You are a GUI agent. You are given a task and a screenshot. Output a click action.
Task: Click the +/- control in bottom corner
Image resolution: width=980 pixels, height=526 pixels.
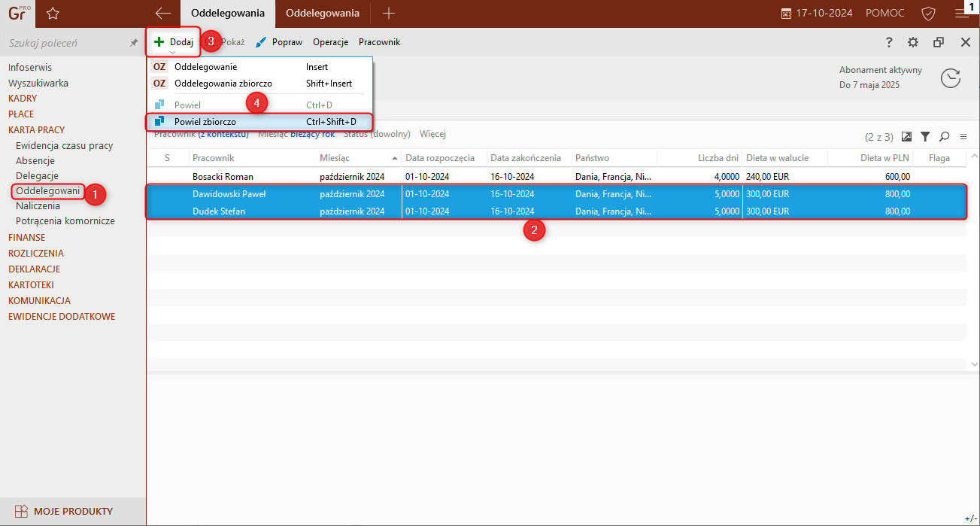pyautogui.click(x=969, y=518)
